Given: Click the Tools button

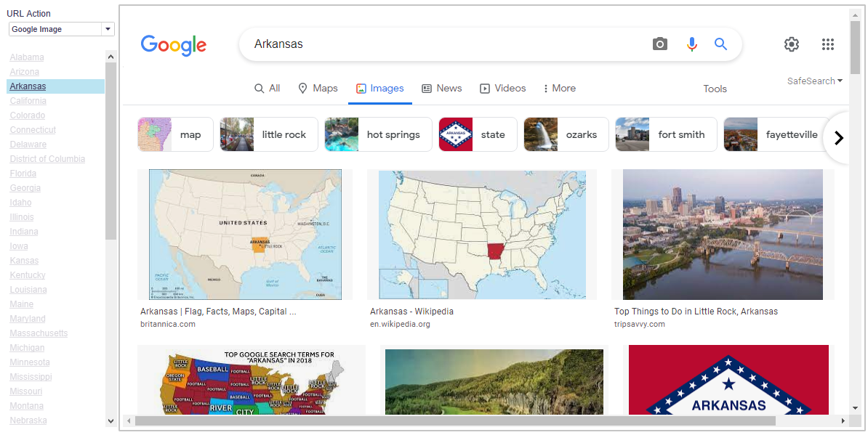Looking at the screenshot, I should pyautogui.click(x=715, y=89).
